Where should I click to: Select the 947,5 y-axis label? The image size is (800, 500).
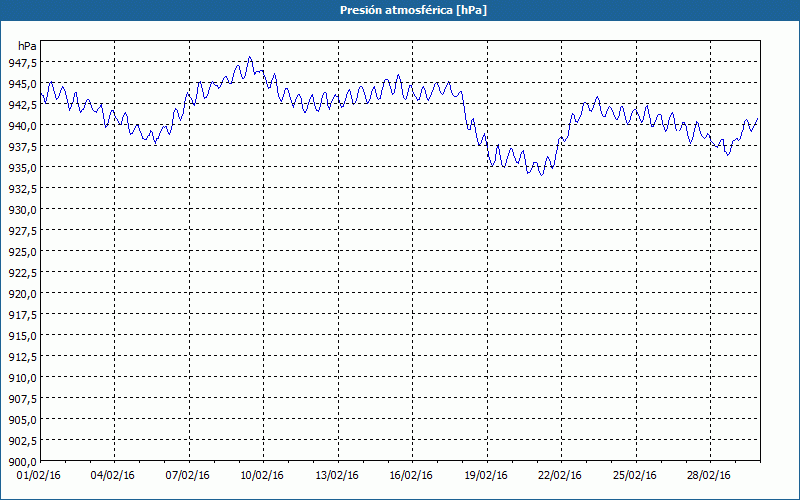tap(22, 63)
